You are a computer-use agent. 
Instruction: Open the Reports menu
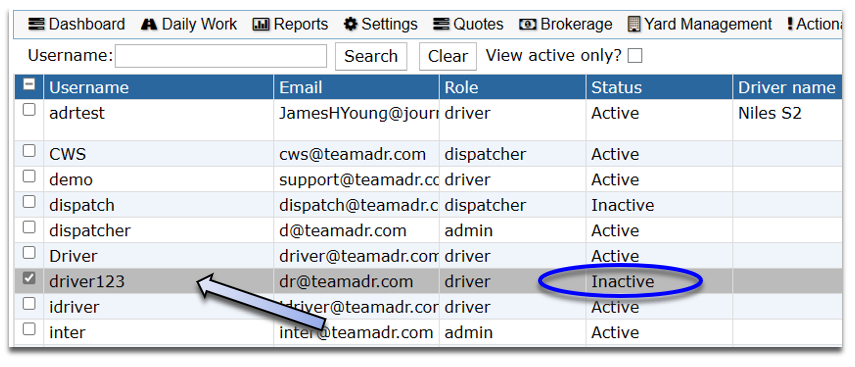tap(291, 25)
